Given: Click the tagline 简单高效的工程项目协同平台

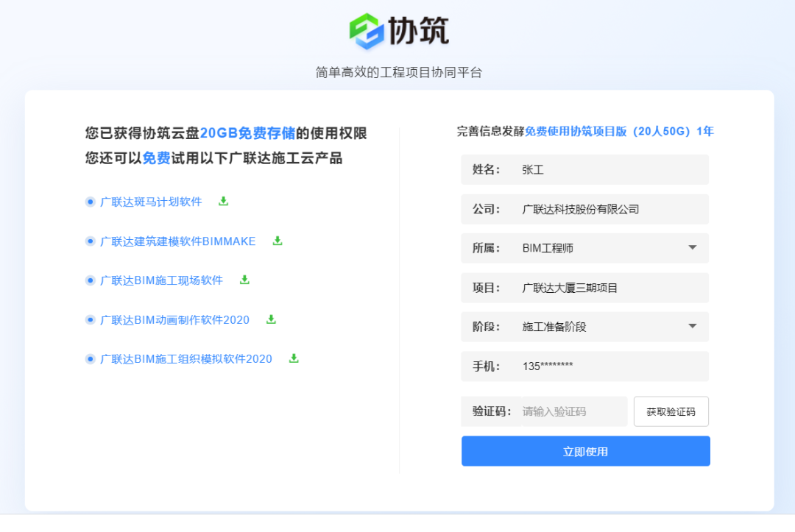Looking at the screenshot, I should point(398,72).
